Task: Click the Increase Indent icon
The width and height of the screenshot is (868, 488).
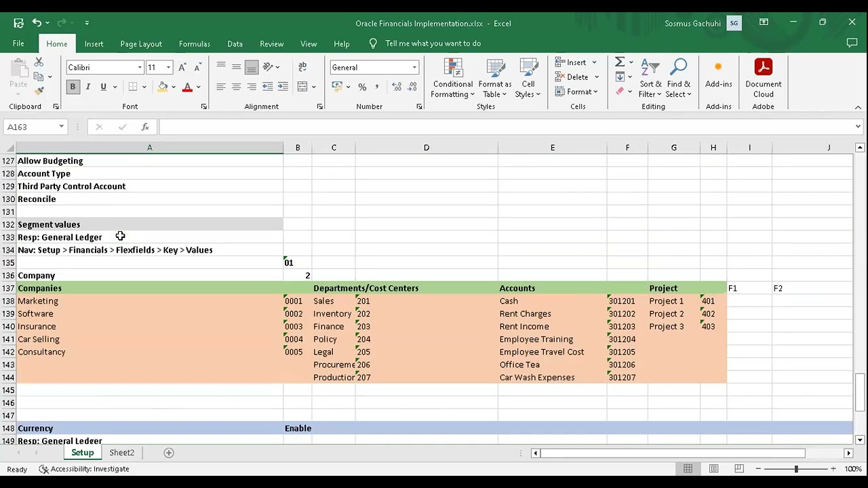Action: (x=283, y=87)
